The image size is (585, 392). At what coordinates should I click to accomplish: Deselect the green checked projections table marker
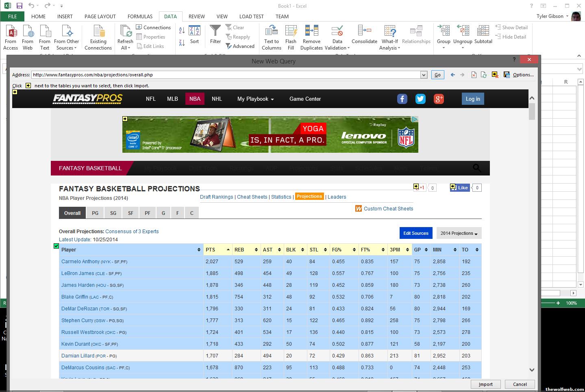coord(57,246)
